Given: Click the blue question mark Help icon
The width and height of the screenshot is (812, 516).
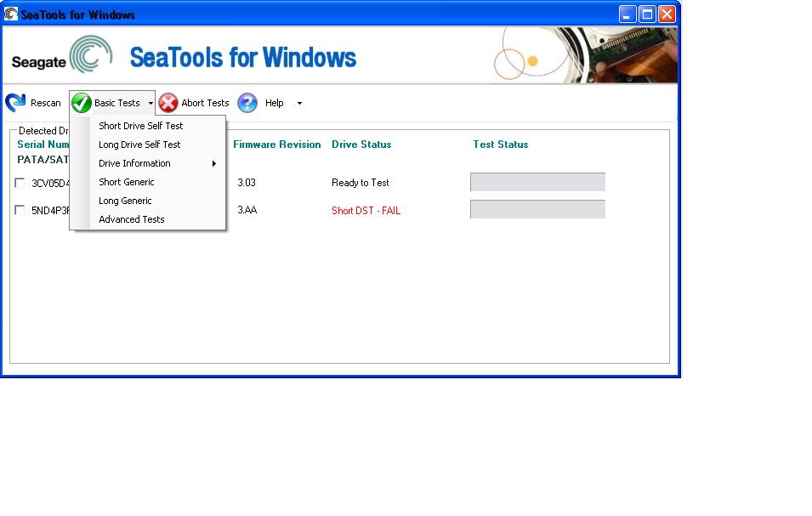Looking at the screenshot, I should (247, 103).
